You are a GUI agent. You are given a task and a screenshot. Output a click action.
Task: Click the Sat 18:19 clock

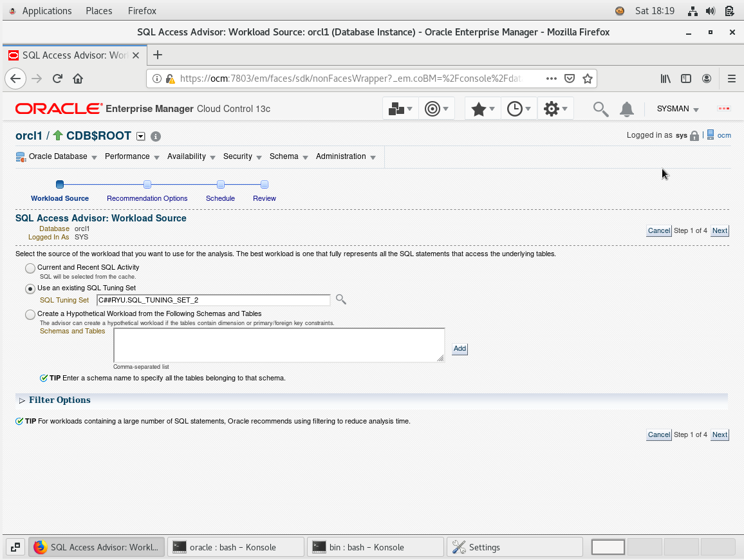(x=655, y=11)
